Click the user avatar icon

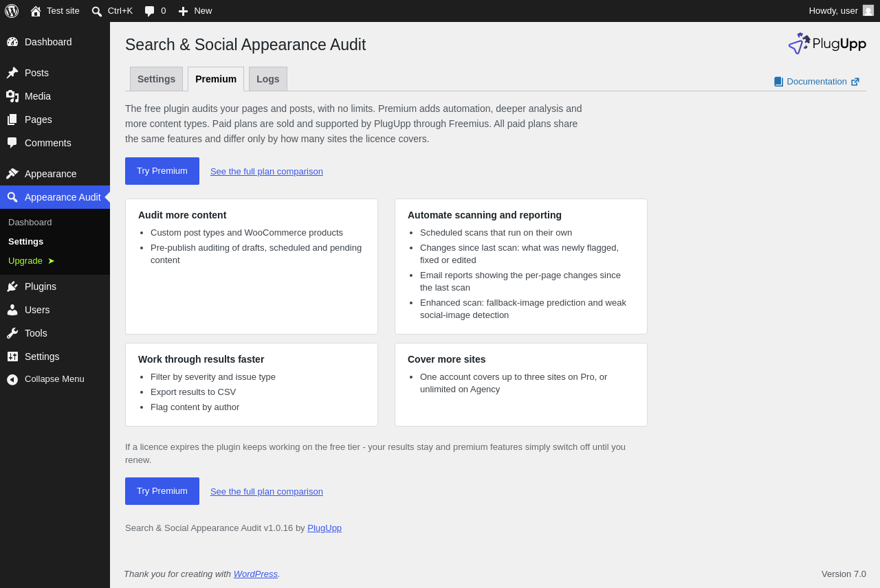868,10
